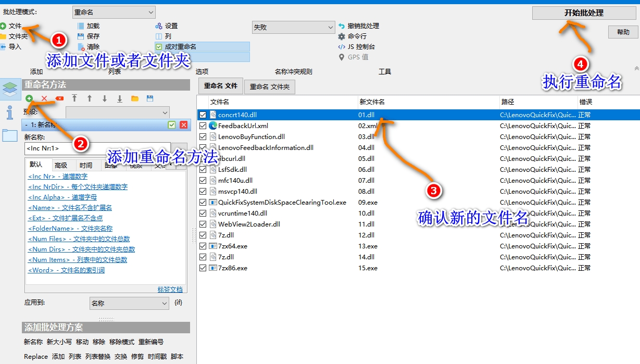
Task: Uncheck the concrt140.dll file checkbox
Action: click(x=203, y=115)
